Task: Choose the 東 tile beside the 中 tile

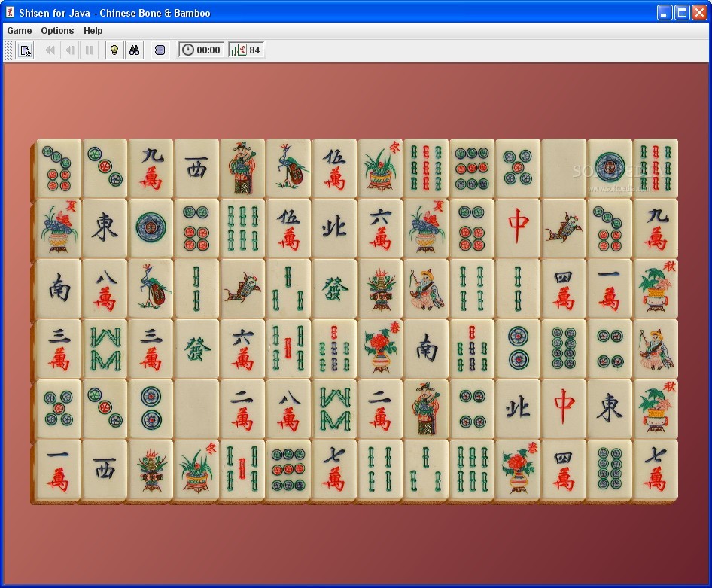Action: coord(610,409)
